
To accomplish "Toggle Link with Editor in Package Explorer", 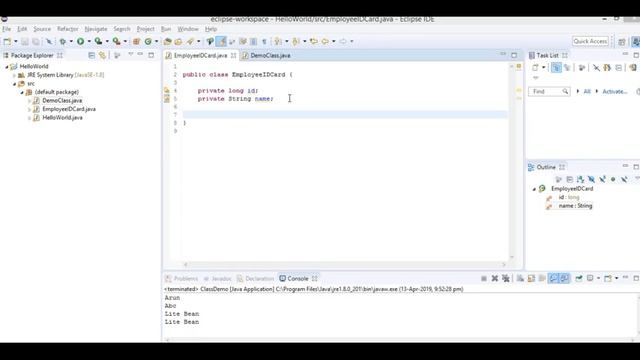I will point(102,55).
